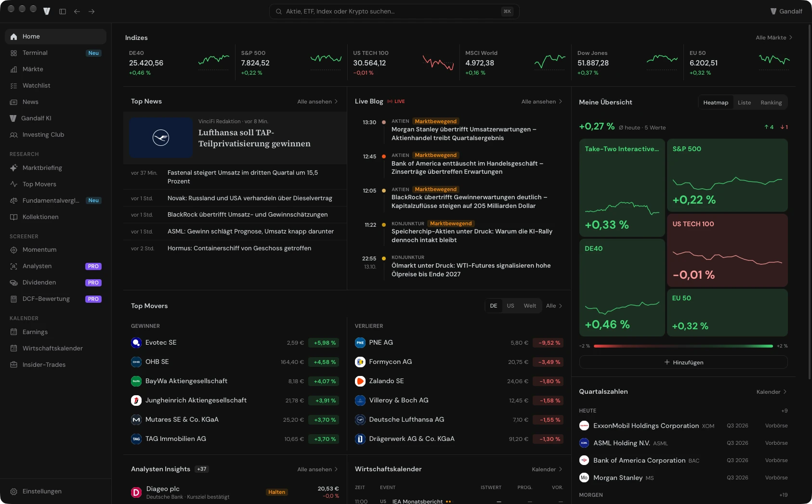The width and height of the screenshot is (812, 504).
Task: Go forward with the right arrow
Action: (x=92, y=12)
